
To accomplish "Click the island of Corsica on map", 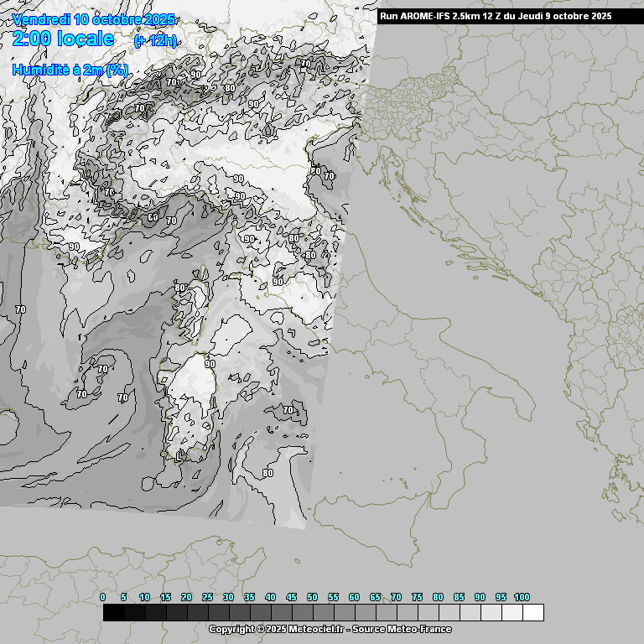I will point(195,304).
